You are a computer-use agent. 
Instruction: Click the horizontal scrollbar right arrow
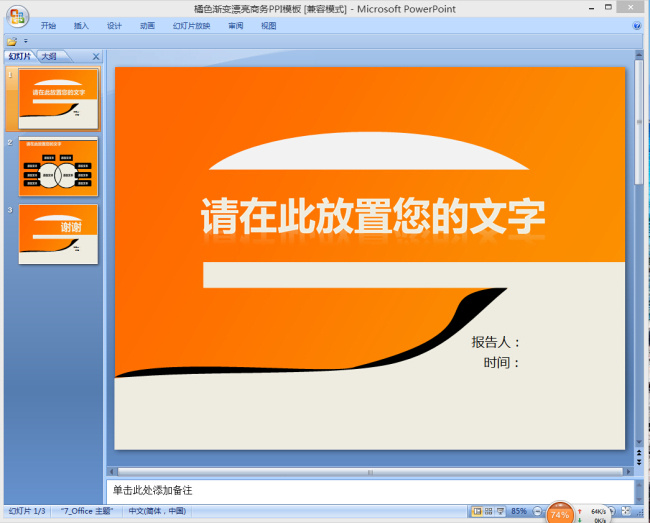[628, 472]
